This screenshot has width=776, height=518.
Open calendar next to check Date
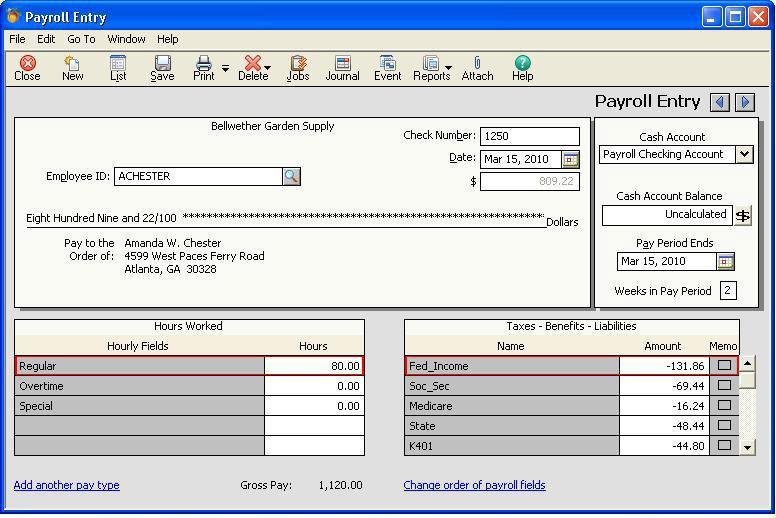pyautogui.click(x=571, y=159)
